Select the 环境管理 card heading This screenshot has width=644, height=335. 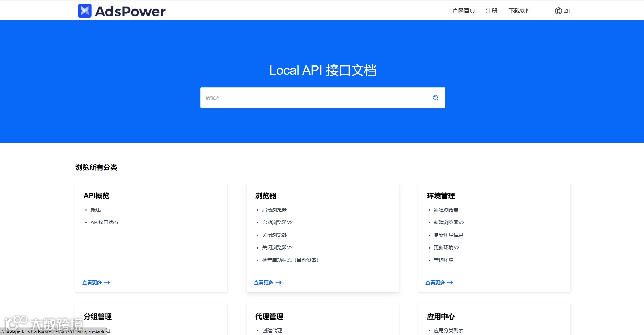(x=441, y=196)
